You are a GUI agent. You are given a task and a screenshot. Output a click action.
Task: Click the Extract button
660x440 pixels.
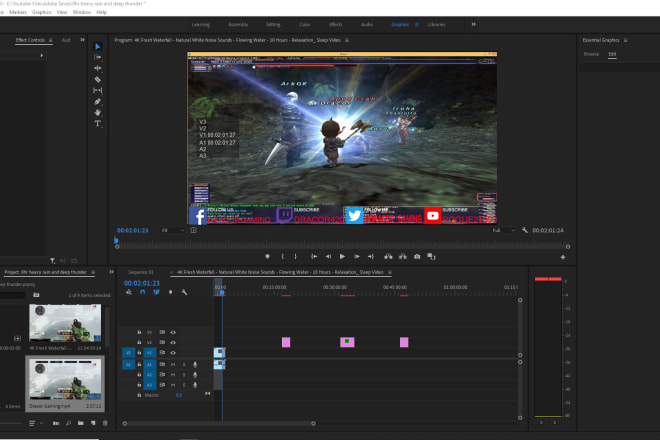(x=403, y=256)
